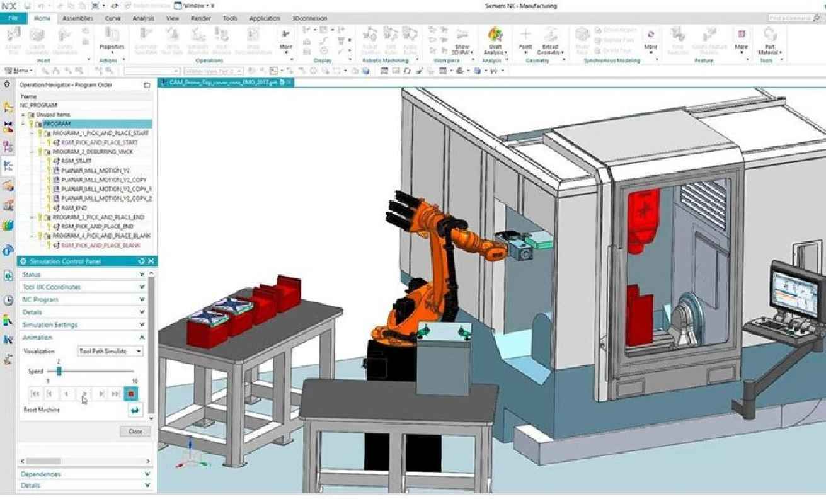Open the Render ribbon tab
Screen dimensions: 826x504
(x=200, y=18)
